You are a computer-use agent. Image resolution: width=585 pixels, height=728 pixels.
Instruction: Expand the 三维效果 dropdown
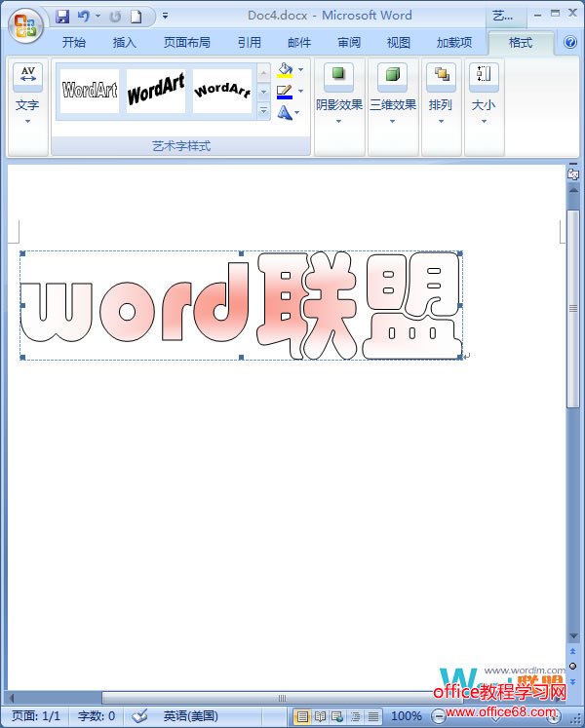(x=392, y=122)
